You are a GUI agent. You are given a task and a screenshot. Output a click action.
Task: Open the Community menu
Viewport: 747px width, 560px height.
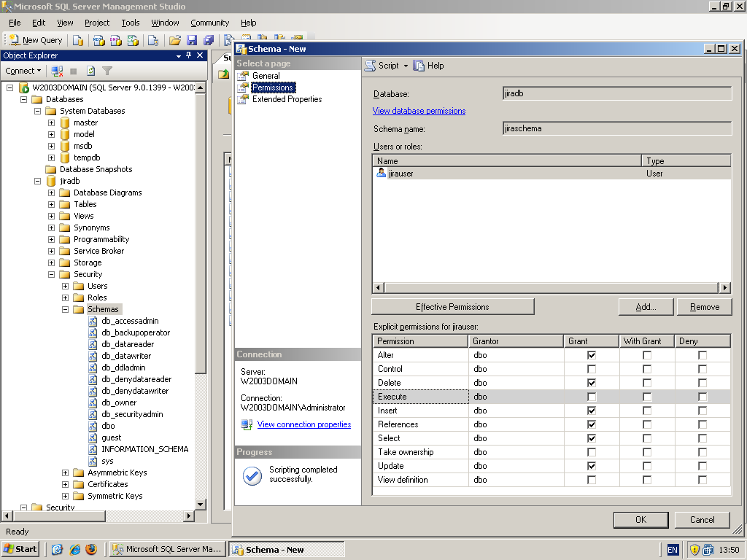click(209, 23)
